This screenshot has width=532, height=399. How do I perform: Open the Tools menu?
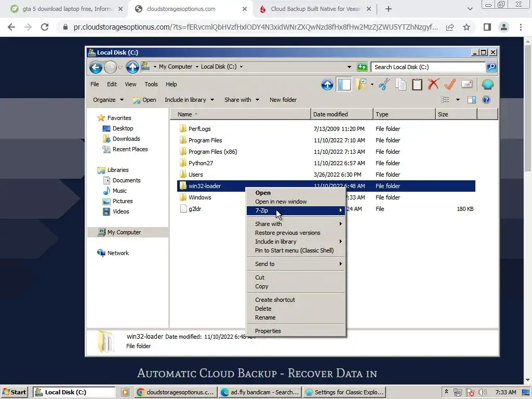151,84
